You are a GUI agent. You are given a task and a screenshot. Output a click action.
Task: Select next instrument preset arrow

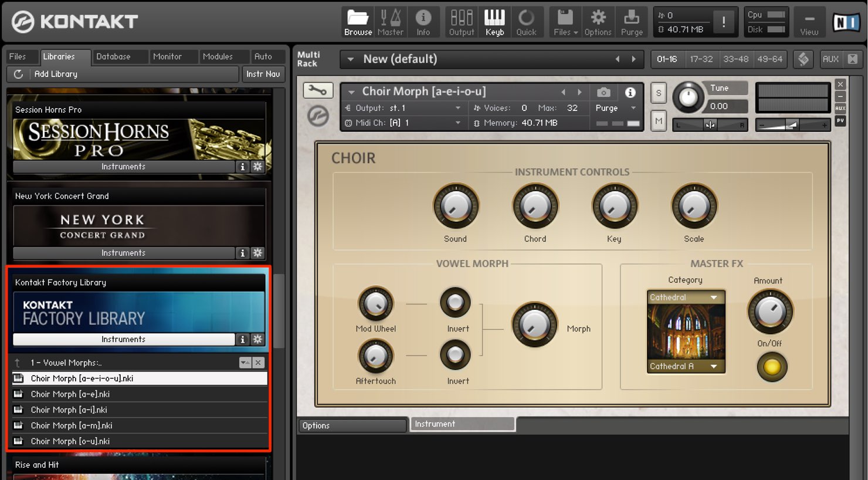tap(579, 92)
